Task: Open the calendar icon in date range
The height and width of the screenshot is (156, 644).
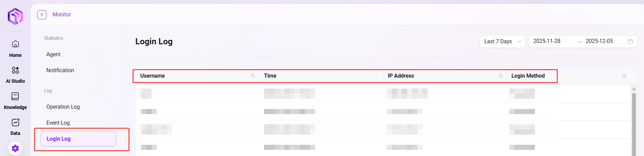Action: (x=630, y=42)
